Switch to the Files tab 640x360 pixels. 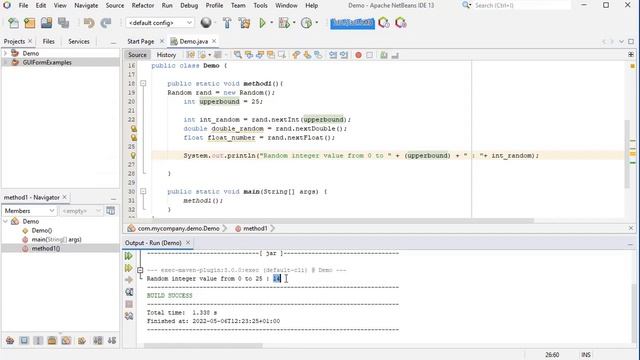[x=48, y=41]
